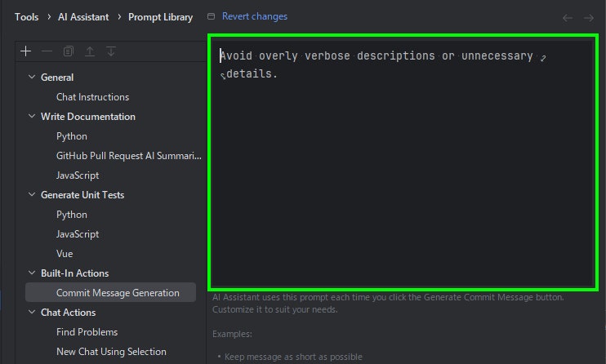Screen dimensions: 606x364
Task: Collapse the Chat Actions group
Action: pos(32,312)
